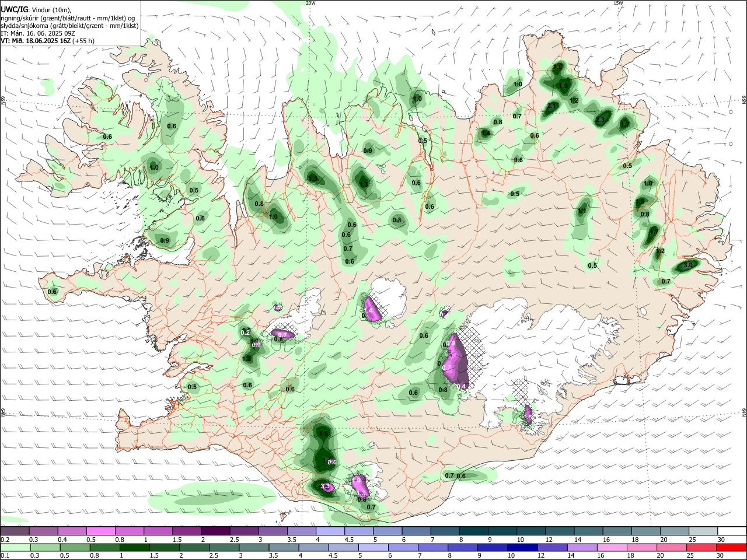Click the 30 label in the upper legend

coord(721,540)
